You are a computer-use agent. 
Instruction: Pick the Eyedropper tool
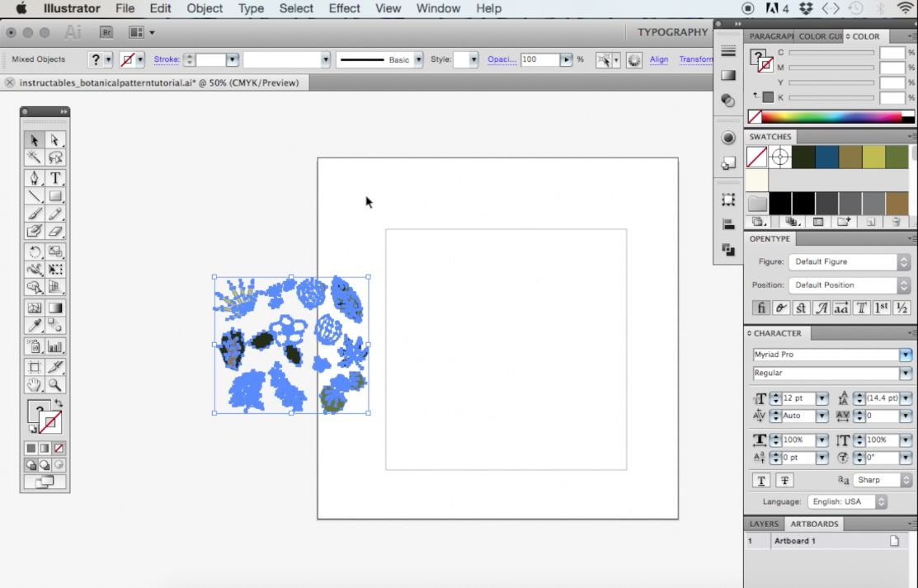(x=34, y=325)
